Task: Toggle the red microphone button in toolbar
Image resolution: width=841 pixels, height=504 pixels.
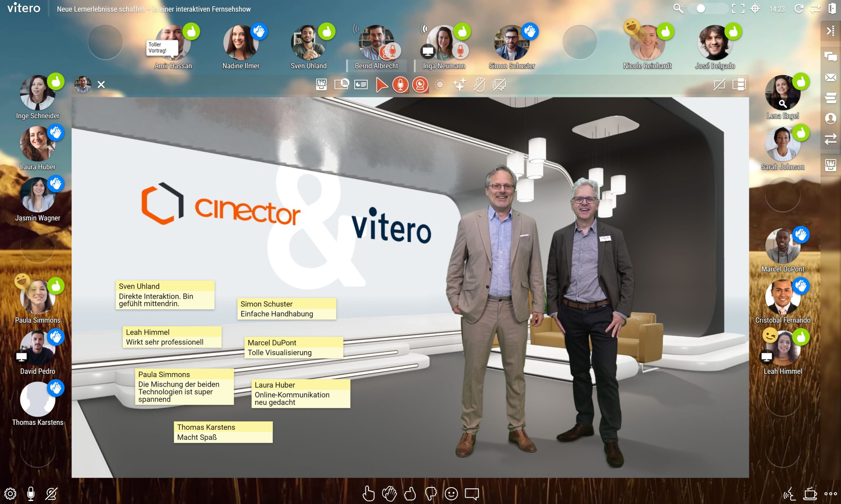Action: tap(400, 85)
